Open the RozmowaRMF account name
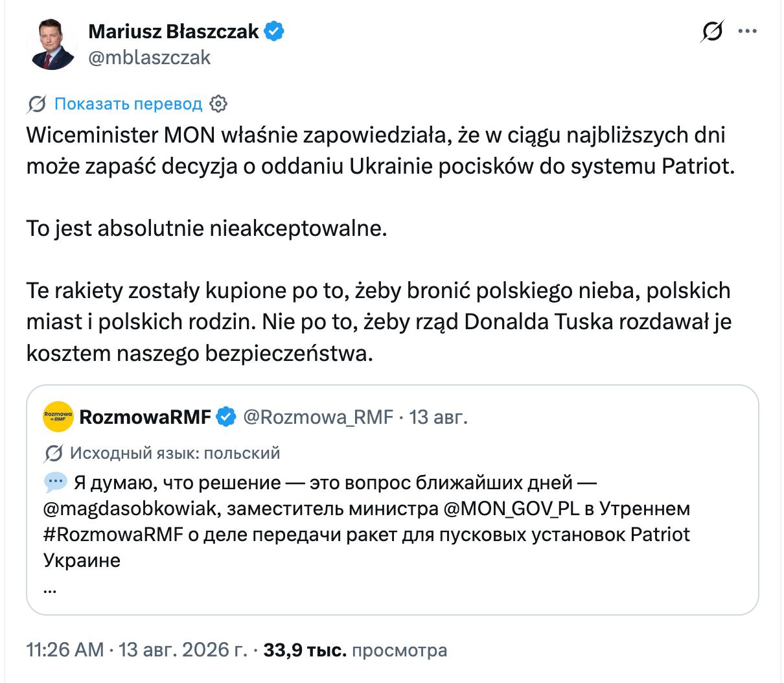Image resolution: width=784 pixels, height=683 pixels. point(146,417)
